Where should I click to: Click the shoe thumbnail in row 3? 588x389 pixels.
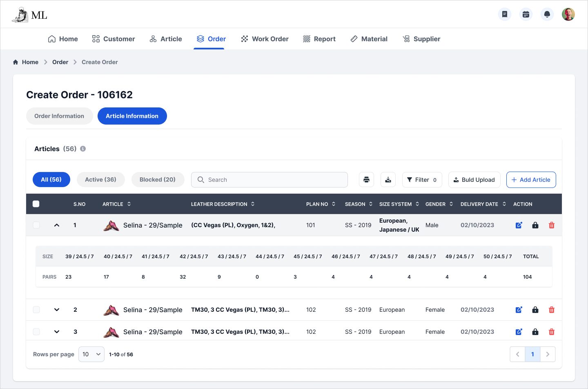pyautogui.click(x=111, y=332)
